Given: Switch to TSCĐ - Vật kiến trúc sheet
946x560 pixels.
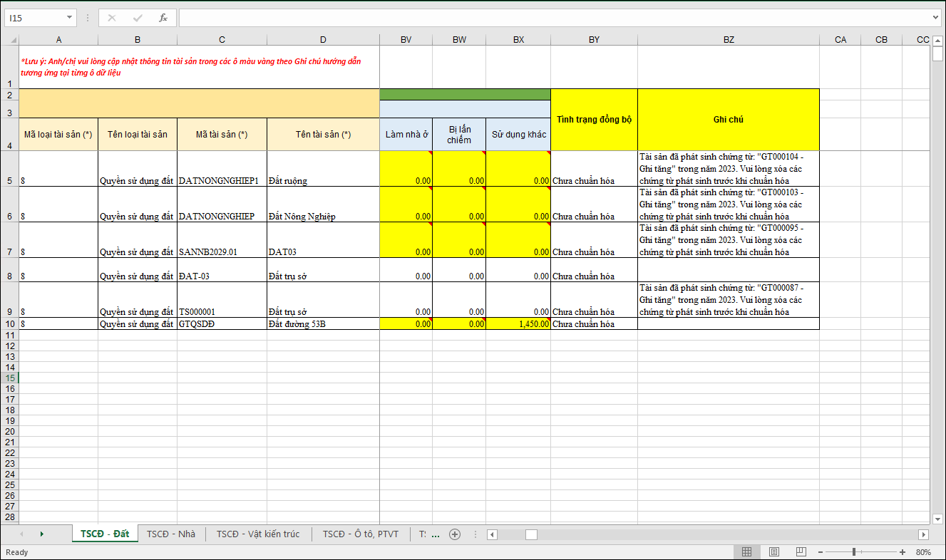Looking at the screenshot, I should [x=258, y=534].
